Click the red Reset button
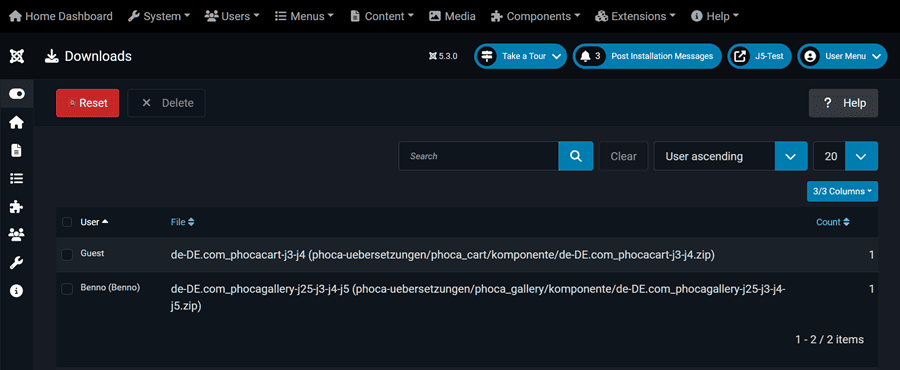The image size is (900, 370). pos(87,103)
